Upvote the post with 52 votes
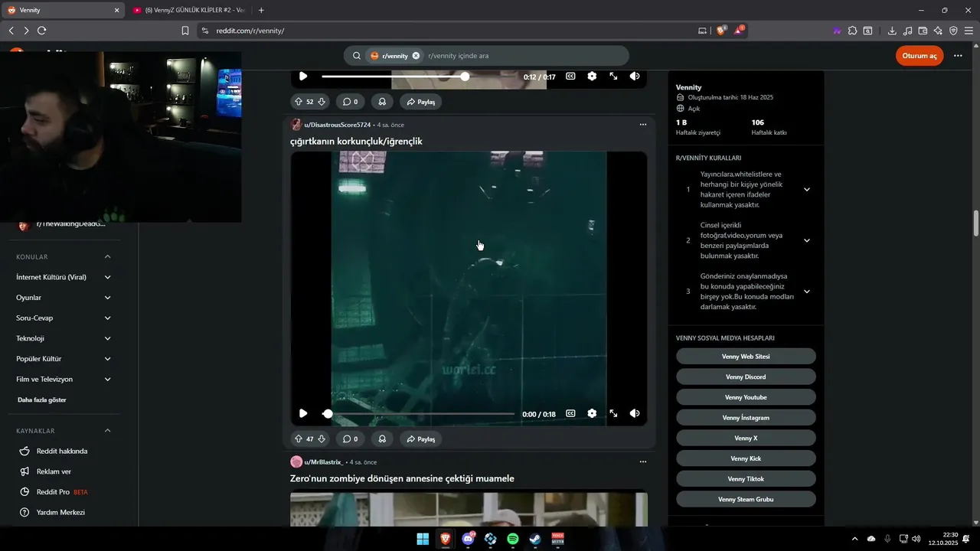This screenshot has width=980, height=551. pyautogui.click(x=299, y=102)
